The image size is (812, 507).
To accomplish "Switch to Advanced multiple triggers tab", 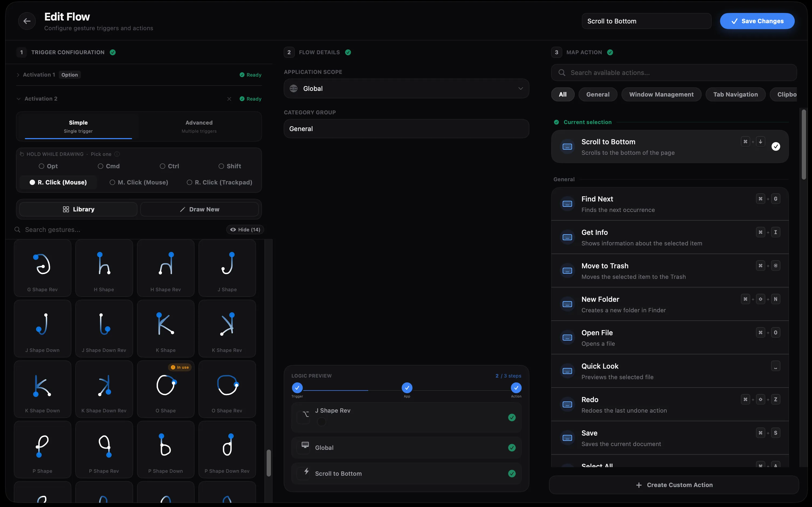I will [x=199, y=126].
